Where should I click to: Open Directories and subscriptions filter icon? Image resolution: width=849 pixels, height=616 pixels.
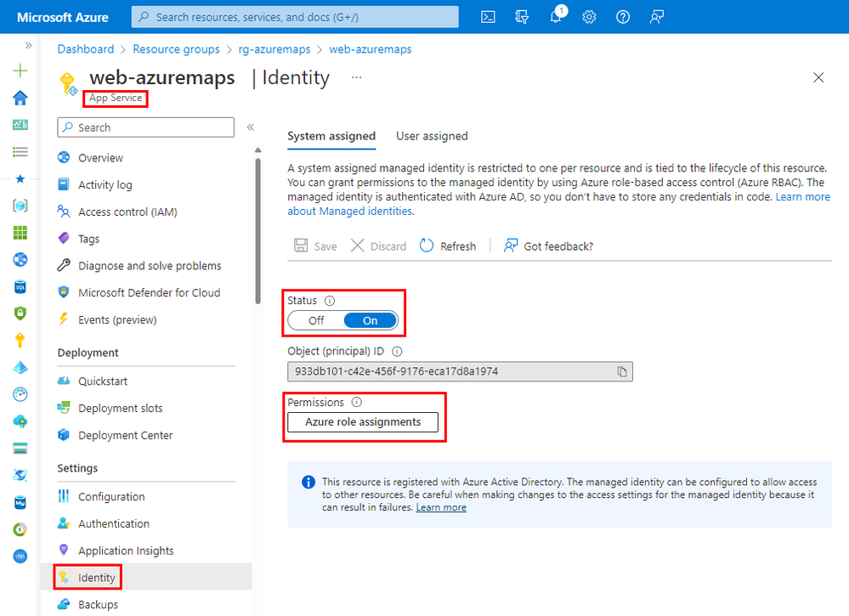click(x=522, y=17)
